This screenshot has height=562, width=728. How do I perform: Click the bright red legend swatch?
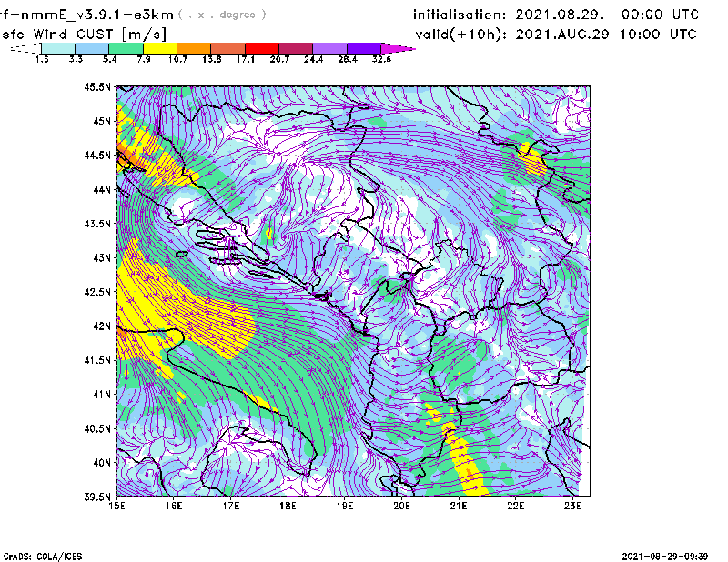pyautogui.click(x=262, y=49)
